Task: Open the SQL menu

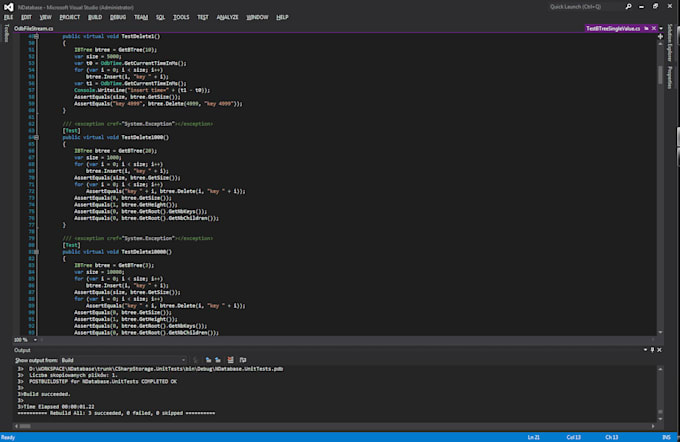Action: 160,17
